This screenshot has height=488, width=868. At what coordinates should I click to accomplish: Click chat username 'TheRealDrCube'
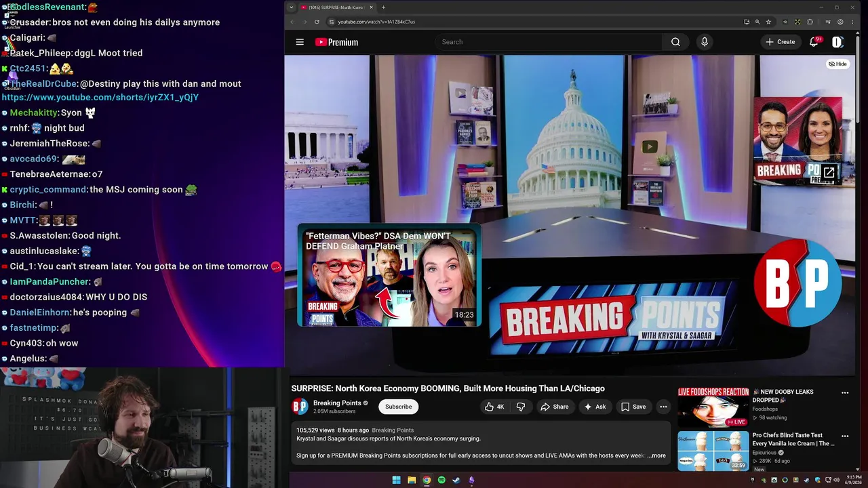(x=43, y=84)
